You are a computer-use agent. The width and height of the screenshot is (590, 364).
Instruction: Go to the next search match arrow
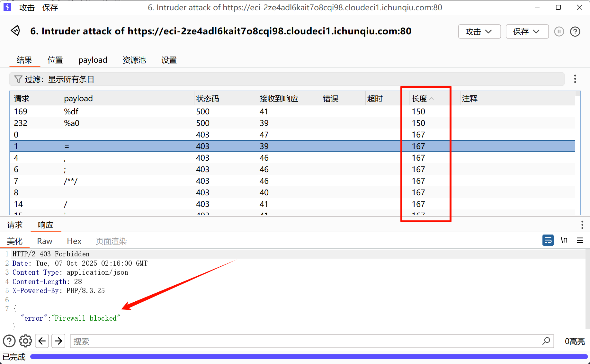(58, 341)
